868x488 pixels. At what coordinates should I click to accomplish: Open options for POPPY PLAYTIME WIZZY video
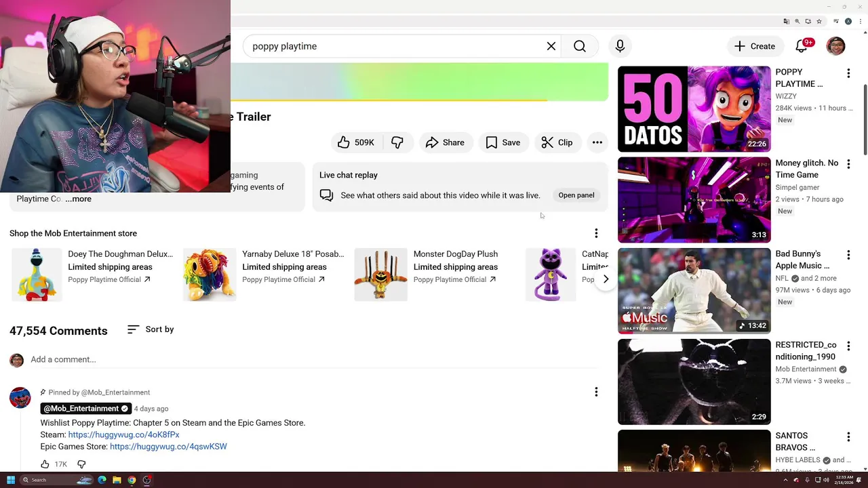point(848,73)
